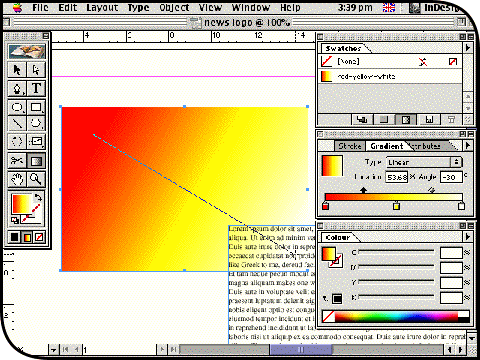The image size is (480, 360).
Task: Select the Rectangle tool
Action: coord(36,107)
